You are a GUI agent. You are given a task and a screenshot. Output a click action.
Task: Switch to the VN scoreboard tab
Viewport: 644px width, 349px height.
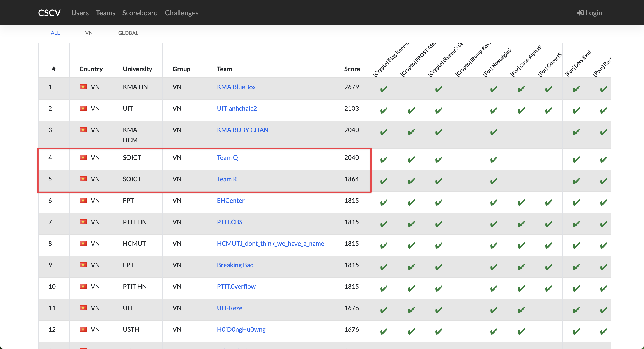89,33
